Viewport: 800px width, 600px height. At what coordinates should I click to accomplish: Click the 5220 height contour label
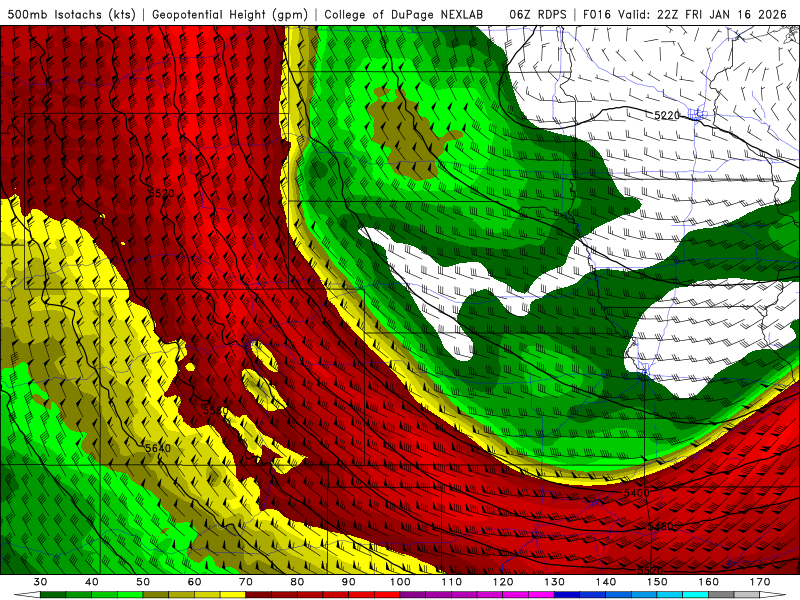[667, 116]
